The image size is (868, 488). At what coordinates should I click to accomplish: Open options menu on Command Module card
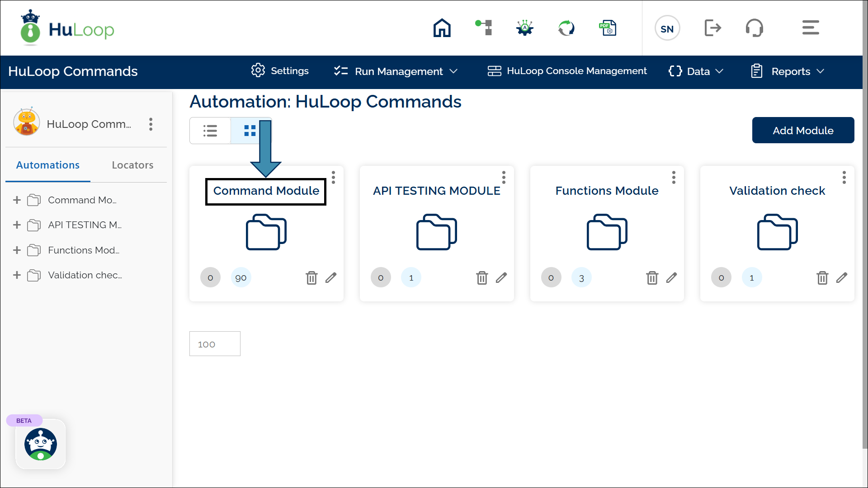(333, 178)
